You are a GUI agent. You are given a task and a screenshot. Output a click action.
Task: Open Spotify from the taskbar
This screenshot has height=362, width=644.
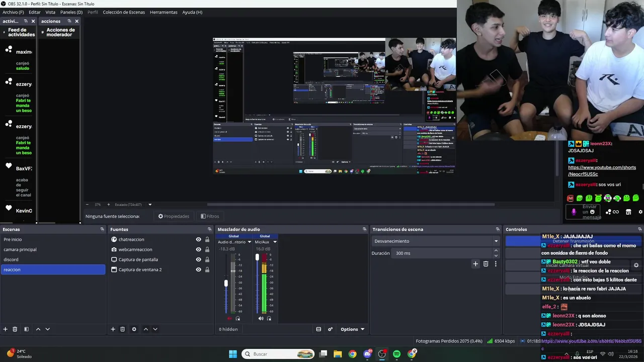pos(397,354)
